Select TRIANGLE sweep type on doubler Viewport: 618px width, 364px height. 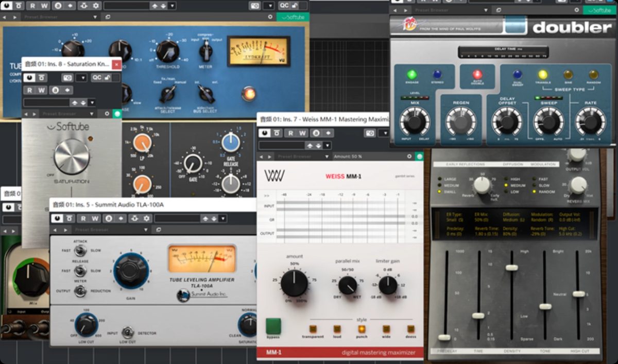coord(543,75)
